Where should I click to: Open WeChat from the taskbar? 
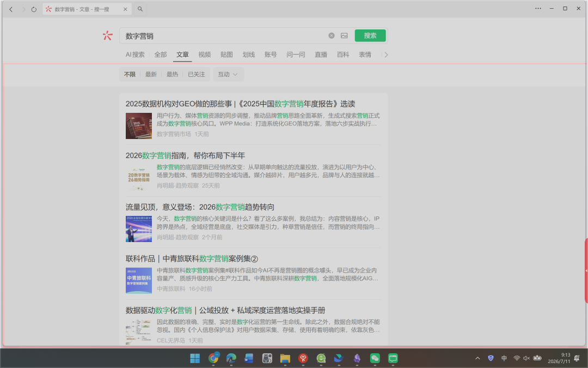(375, 358)
